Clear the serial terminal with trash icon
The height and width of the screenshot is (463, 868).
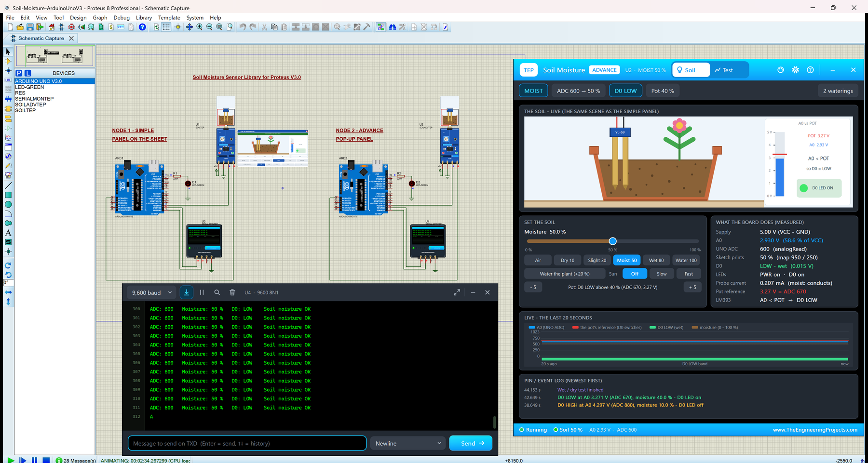coord(232,292)
